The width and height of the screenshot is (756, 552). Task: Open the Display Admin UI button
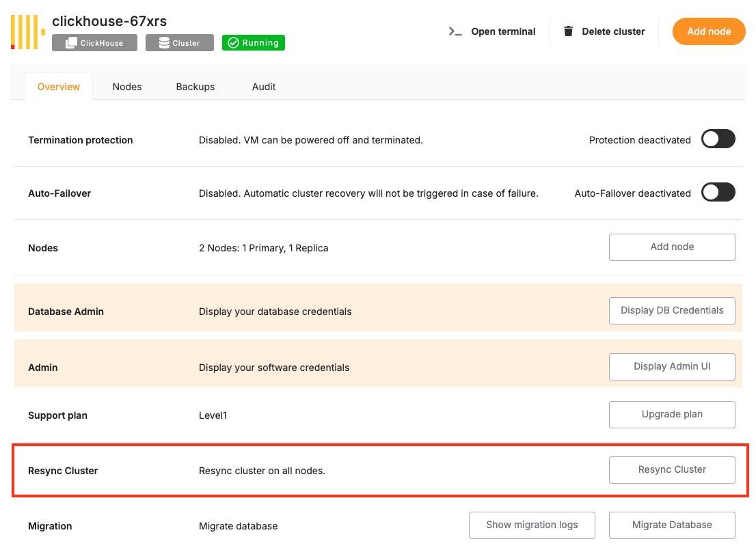point(672,367)
